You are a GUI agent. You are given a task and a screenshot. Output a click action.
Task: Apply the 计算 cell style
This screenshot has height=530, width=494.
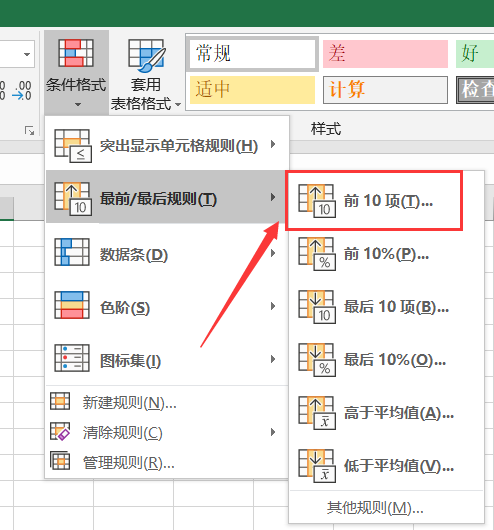point(385,90)
